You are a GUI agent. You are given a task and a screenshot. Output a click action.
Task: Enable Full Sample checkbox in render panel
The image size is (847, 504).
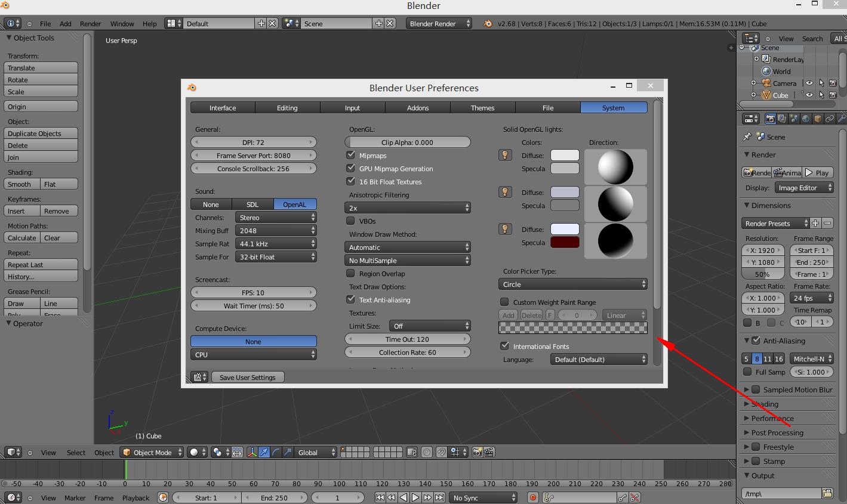point(747,372)
